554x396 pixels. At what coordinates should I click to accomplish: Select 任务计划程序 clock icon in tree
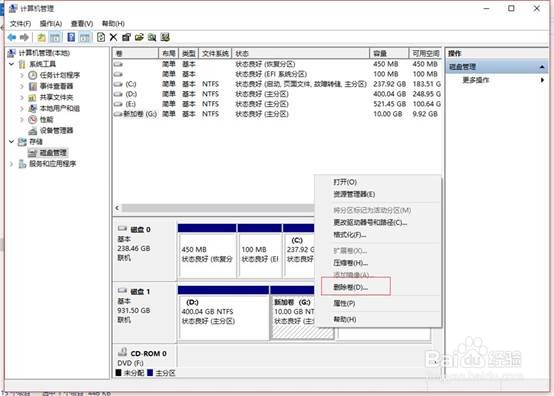(33, 75)
